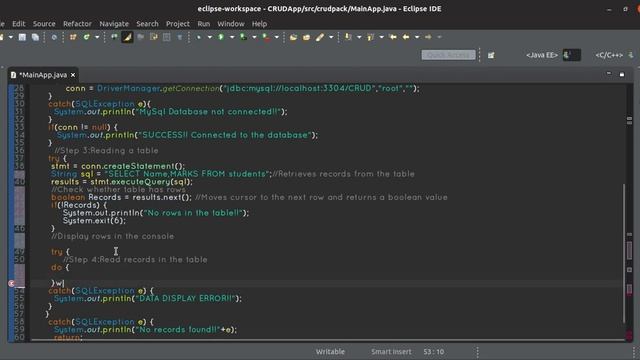Toggle the show whitespace characters icon

(180, 37)
